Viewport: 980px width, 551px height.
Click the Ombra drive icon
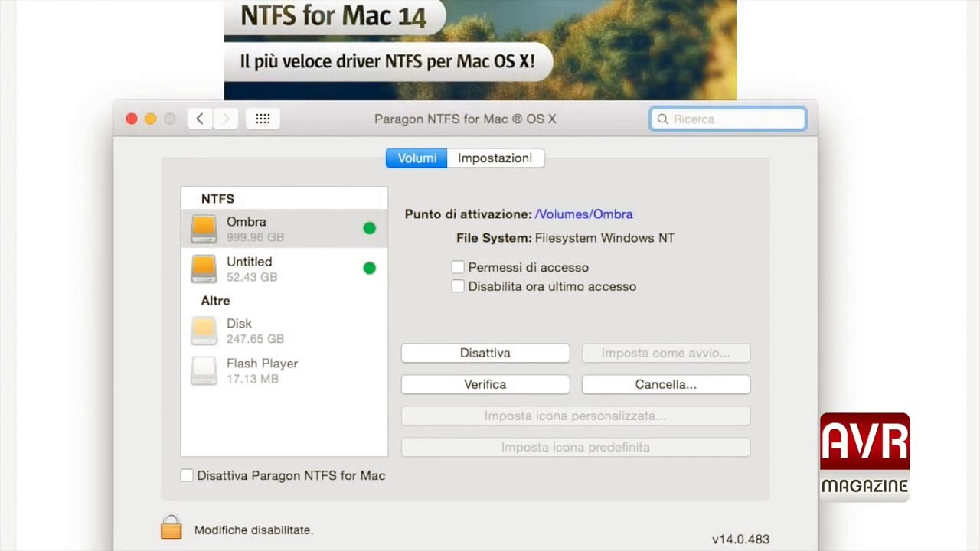(204, 228)
